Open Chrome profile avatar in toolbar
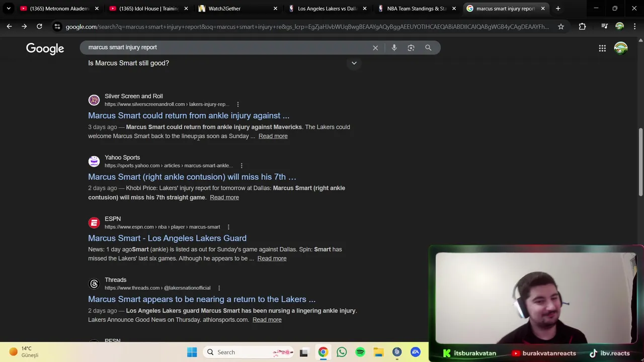The image size is (644, 362). [x=620, y=27]
